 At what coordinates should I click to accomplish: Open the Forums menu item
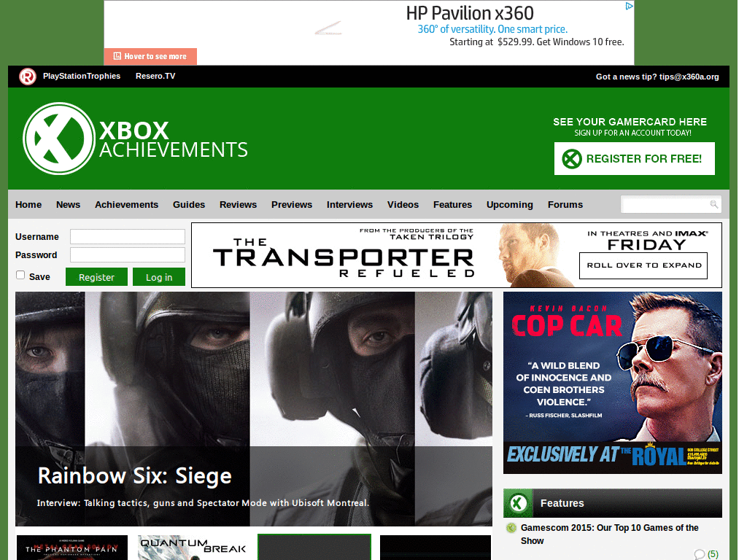[x=565, y=205]
